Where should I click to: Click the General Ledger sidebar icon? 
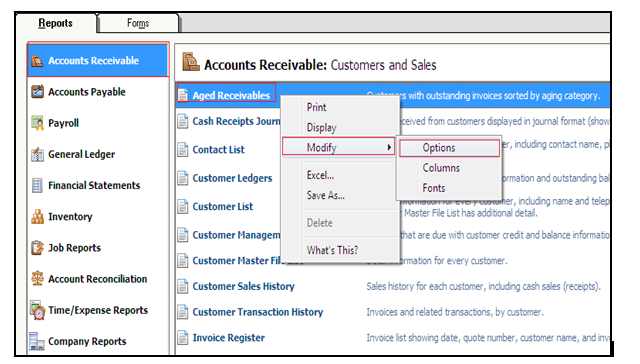pyautogui.click(x=37, y=154)
